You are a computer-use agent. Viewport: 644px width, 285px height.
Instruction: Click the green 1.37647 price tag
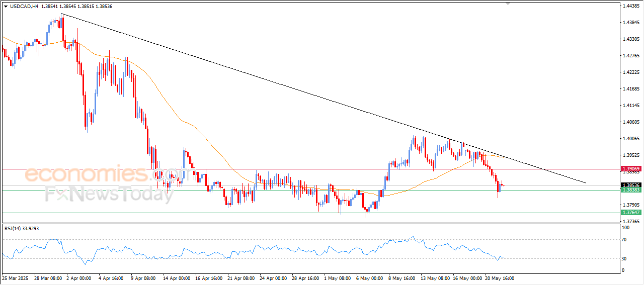tap(630, 213)
